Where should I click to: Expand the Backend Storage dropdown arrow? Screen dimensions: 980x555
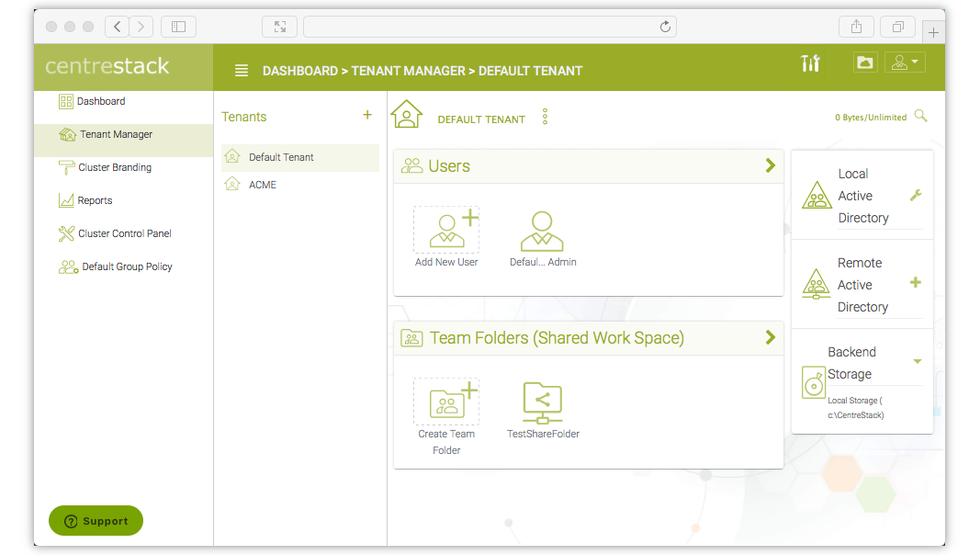(917, 362)
